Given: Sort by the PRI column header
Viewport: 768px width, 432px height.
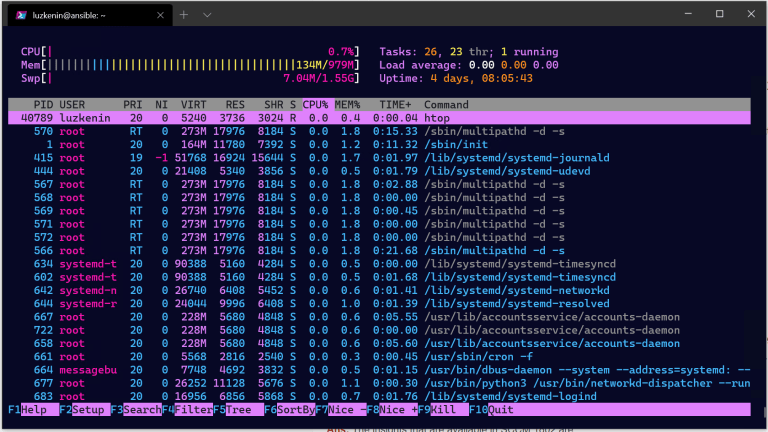Looking at the screenshot, I should tap(133, 105).
